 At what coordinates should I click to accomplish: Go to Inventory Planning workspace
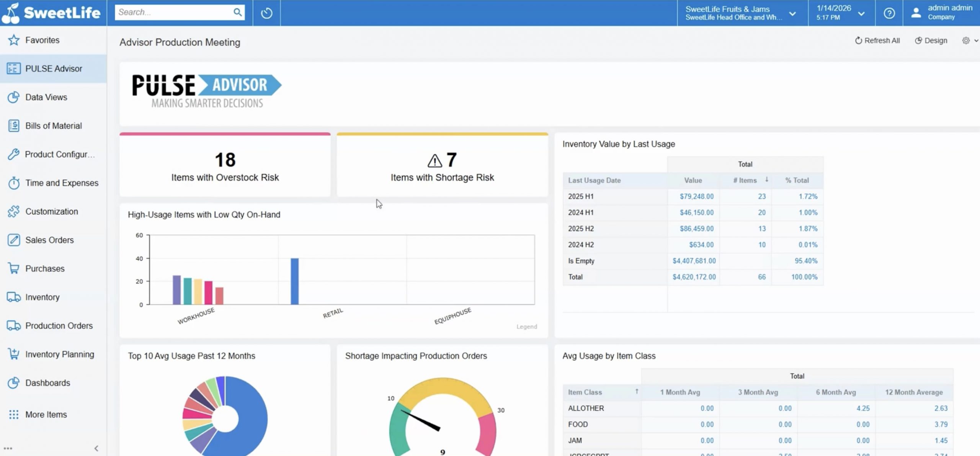[59, 354]
